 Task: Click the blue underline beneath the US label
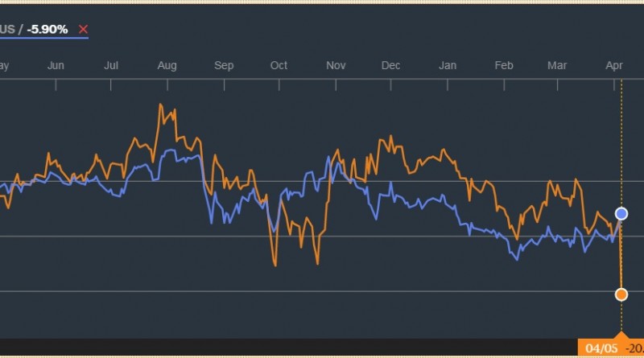coord(44,39)
